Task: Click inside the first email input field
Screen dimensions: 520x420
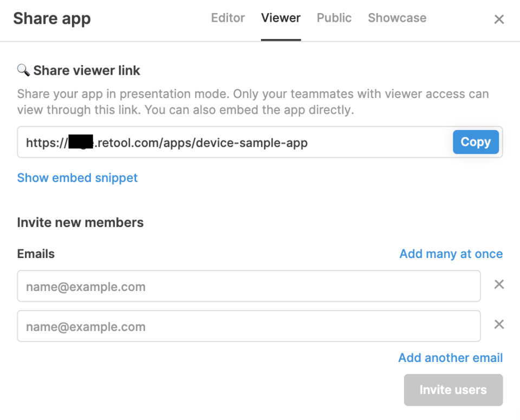Action: point(217,286)
